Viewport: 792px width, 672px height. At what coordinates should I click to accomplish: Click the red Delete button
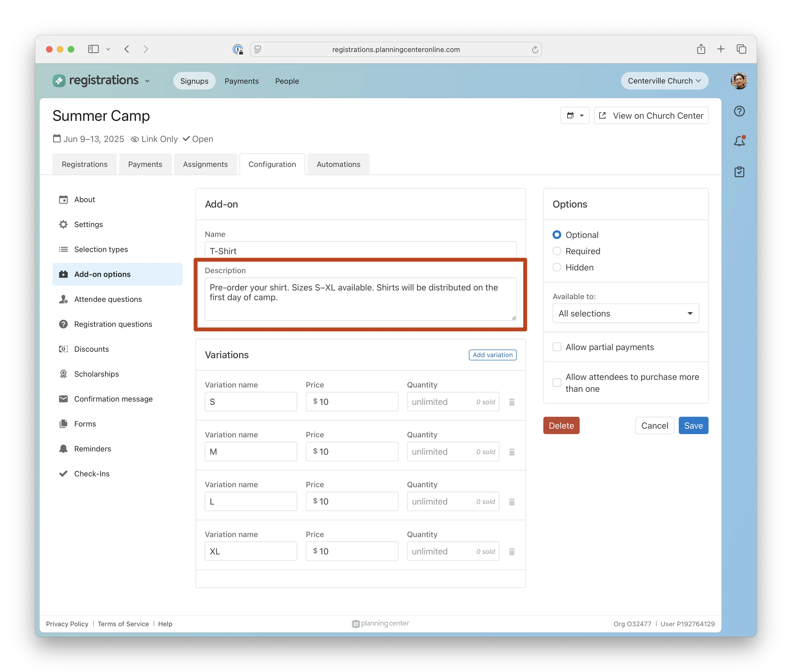click(561, 425)
